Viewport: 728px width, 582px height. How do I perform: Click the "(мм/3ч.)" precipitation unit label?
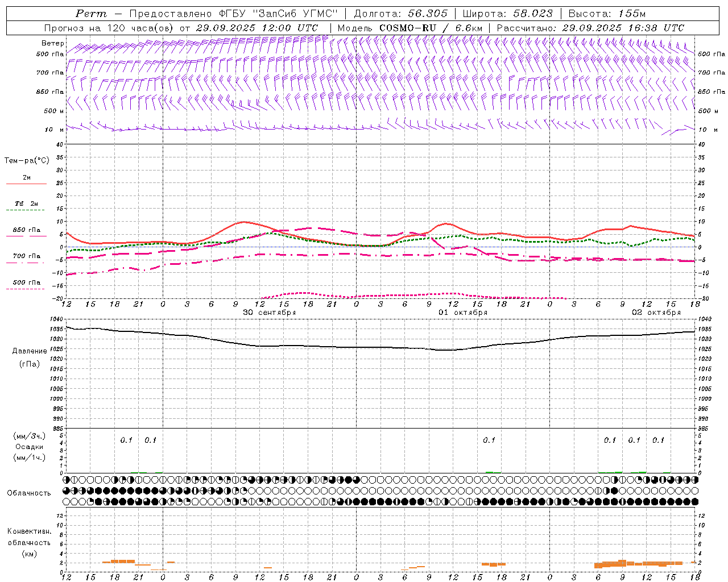[30, 436]
